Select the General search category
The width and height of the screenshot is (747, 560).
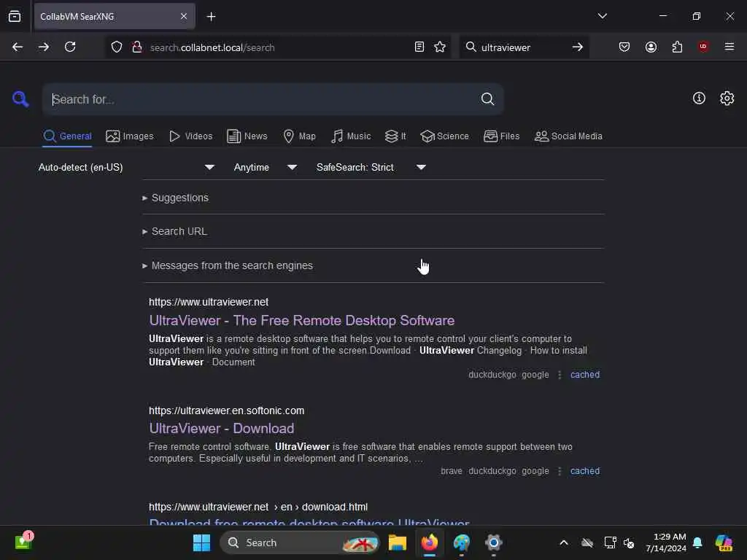pyautogui.click(x=67, y=136)
